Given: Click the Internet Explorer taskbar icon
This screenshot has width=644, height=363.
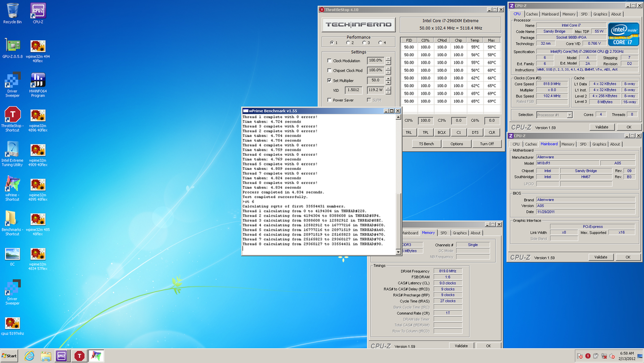Looking at the screenshot, I should (x=29, y=356).
